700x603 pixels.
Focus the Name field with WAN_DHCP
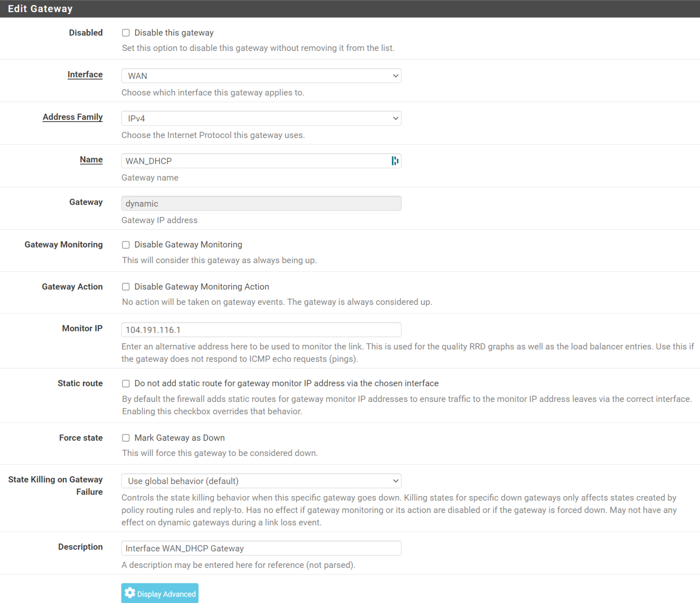pyautogui.click(x=261, y=161)
